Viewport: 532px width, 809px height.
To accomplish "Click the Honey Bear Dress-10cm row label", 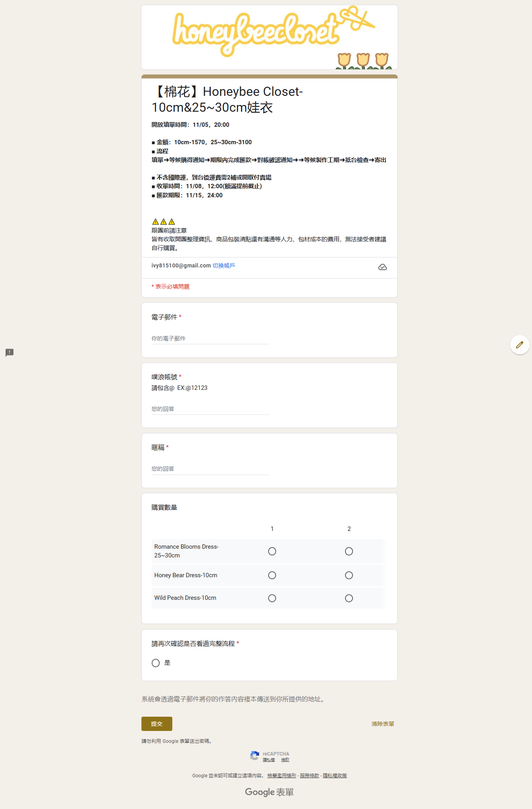I will (x=186, y=575).
